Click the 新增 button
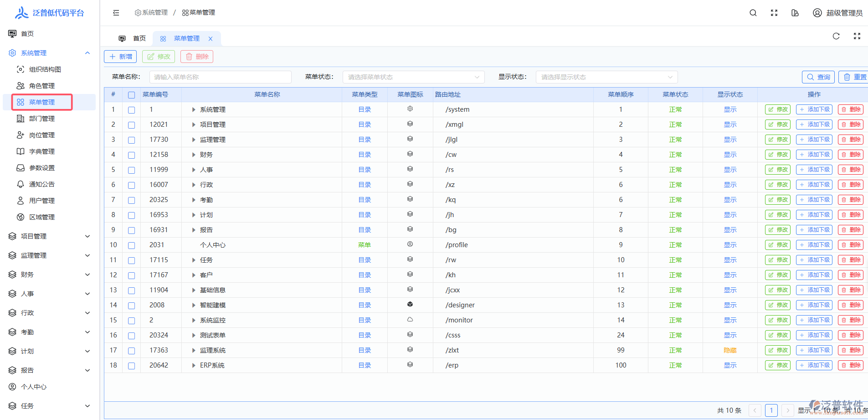Screen dimensions: 868x420 pos(121,57)
